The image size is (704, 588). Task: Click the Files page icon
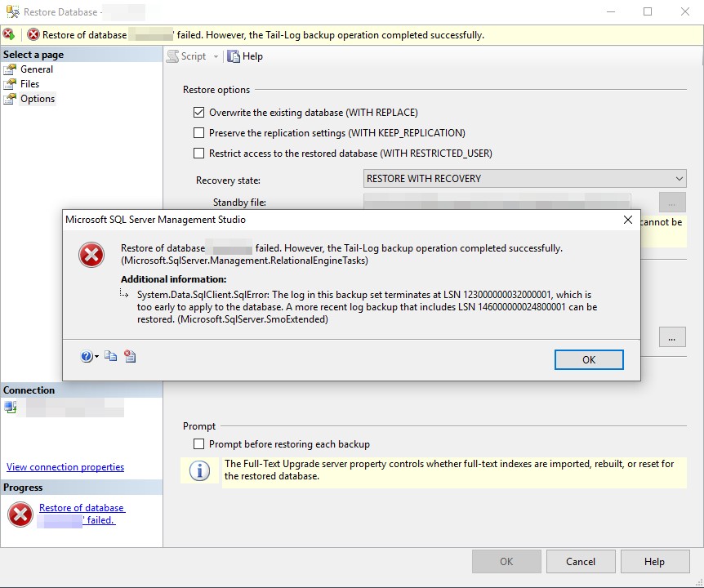tap(10, 84)
